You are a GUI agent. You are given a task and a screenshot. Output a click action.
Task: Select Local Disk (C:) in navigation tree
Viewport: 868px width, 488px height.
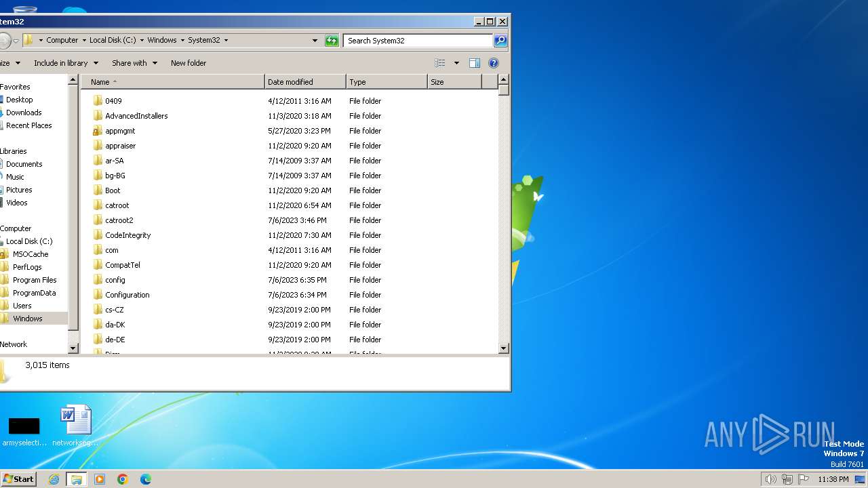coord(28,241)
